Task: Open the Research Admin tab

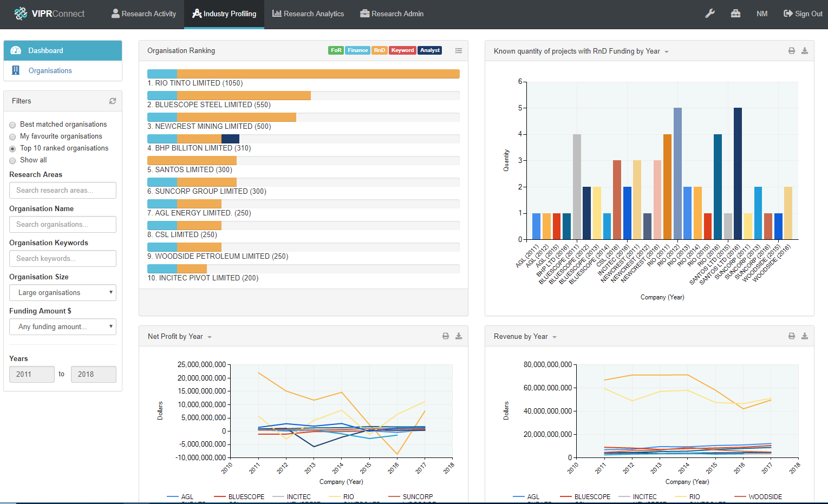Action: pos(392,14)
